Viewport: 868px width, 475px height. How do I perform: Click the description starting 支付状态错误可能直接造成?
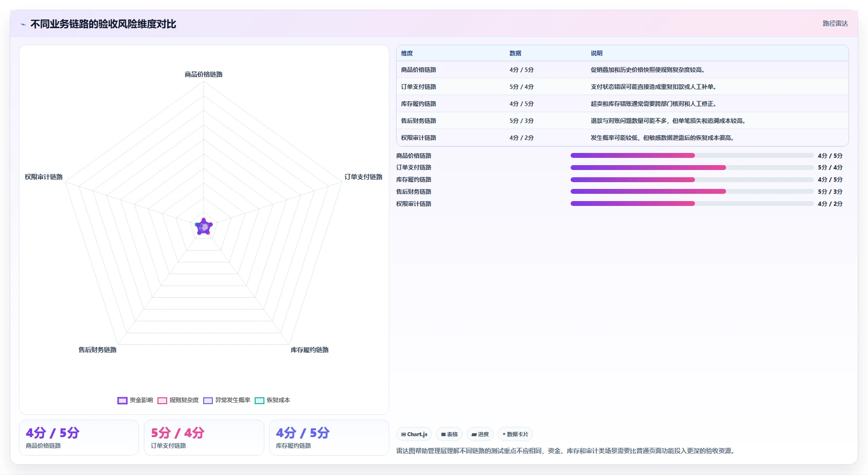[653, 87]
